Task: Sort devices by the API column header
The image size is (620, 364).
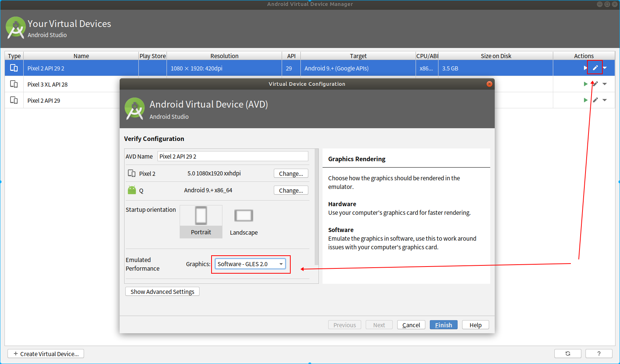Action: pos(291,56)
